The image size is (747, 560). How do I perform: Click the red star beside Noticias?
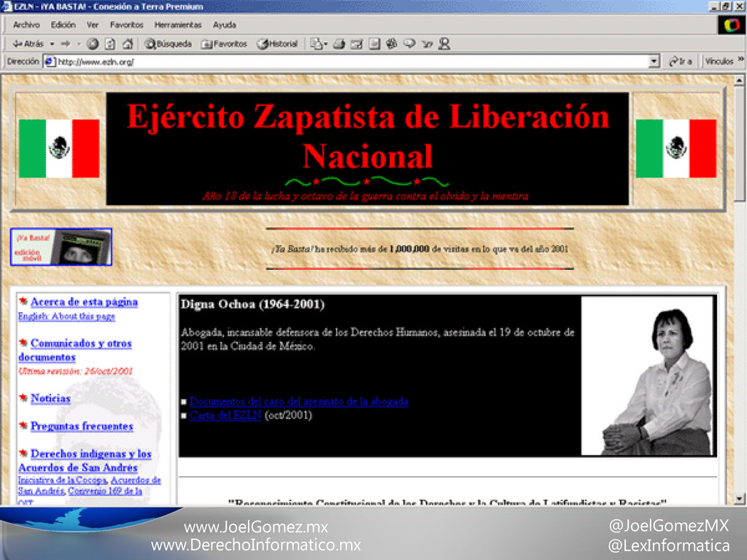point(23,397)
